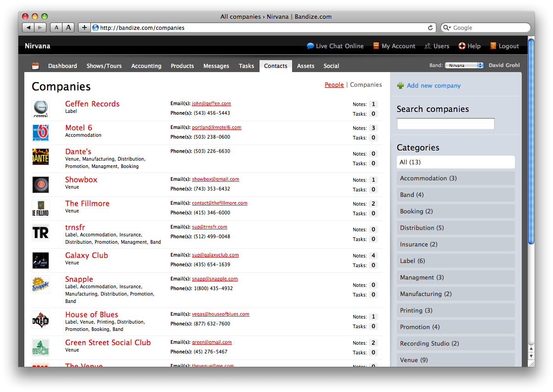This screenshot has height=392, width=553.
Task: Open the calendar icon in nav bar
Action: point(35,66)
